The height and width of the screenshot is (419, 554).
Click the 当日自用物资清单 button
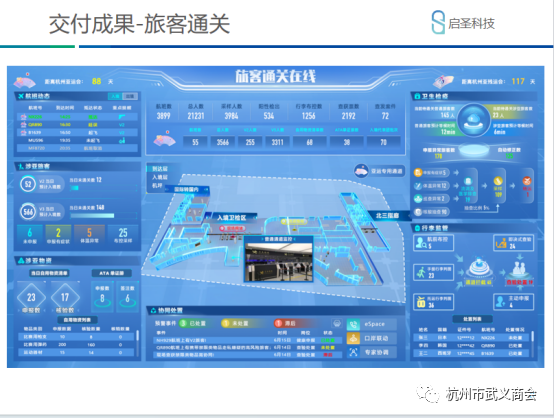49,273
